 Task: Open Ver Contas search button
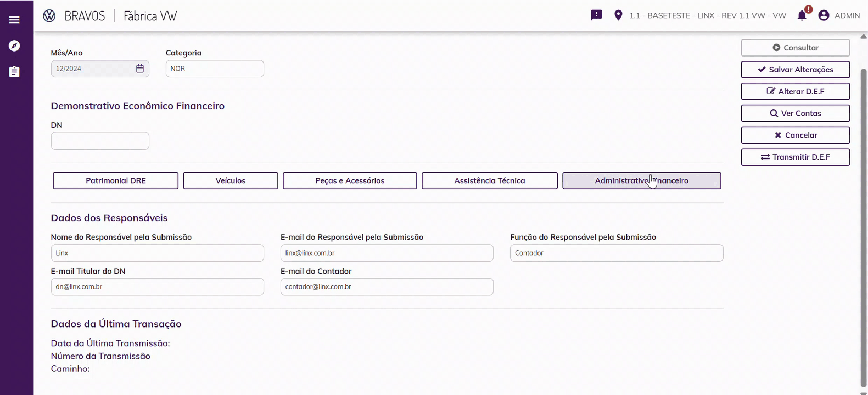point(795,114)
